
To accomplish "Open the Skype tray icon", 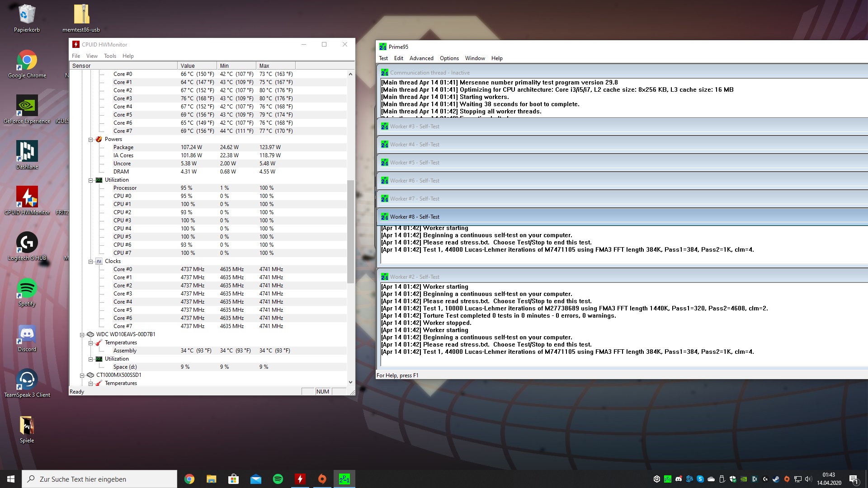I will [x=700, y=479].
